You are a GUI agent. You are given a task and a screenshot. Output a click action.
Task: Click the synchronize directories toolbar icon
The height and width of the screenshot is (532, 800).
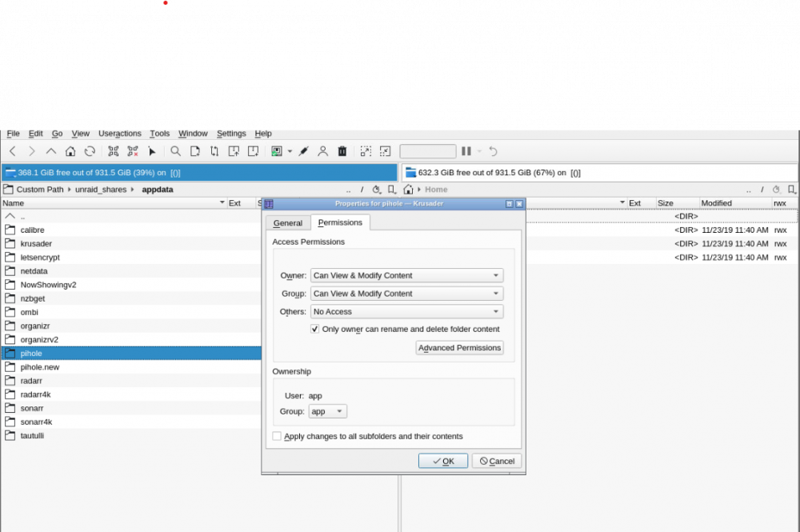214,151
